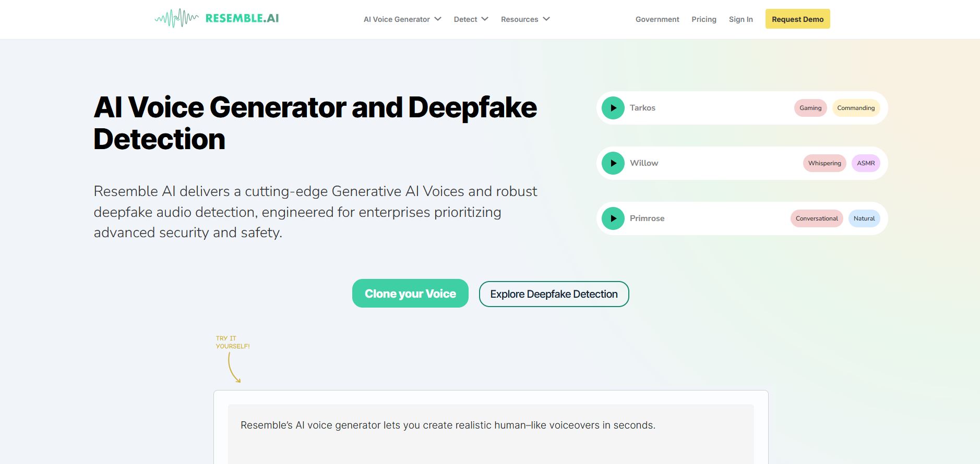Click the Resemble.AI waveform logo
980x464 pixels.
tap(217, 19)
